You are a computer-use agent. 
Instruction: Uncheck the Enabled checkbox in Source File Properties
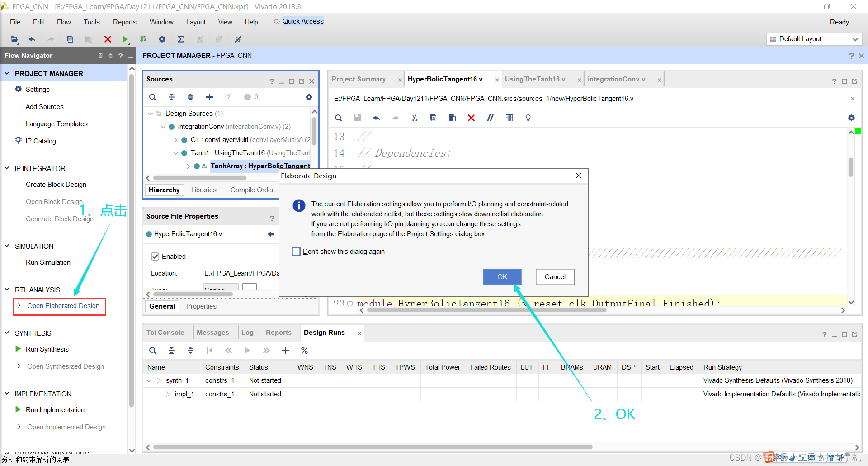pos(155,257)
